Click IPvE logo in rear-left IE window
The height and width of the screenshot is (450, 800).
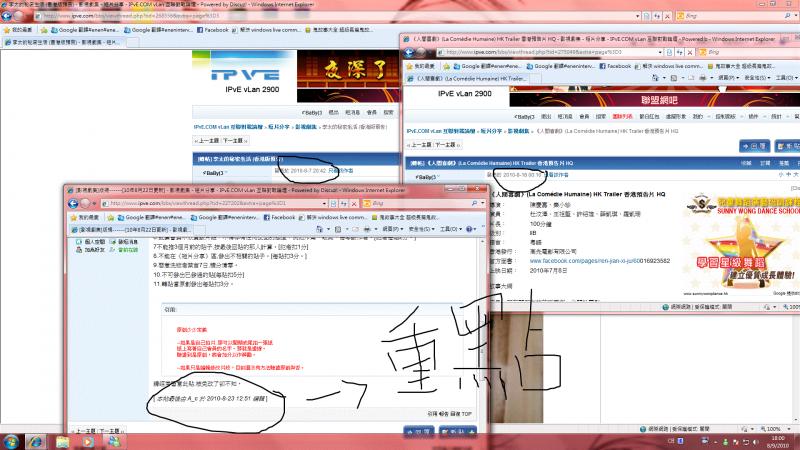pyautogui.click(x=245, y=75)
